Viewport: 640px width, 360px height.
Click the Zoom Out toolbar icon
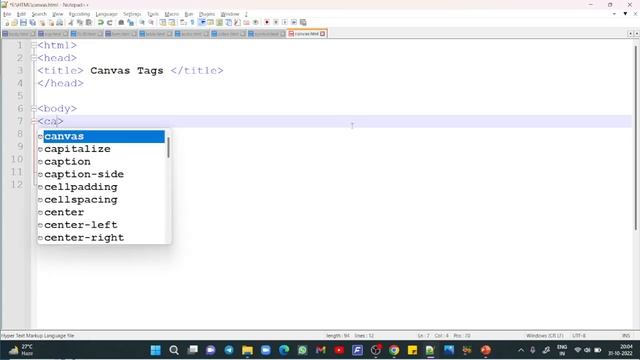(151, 22)
